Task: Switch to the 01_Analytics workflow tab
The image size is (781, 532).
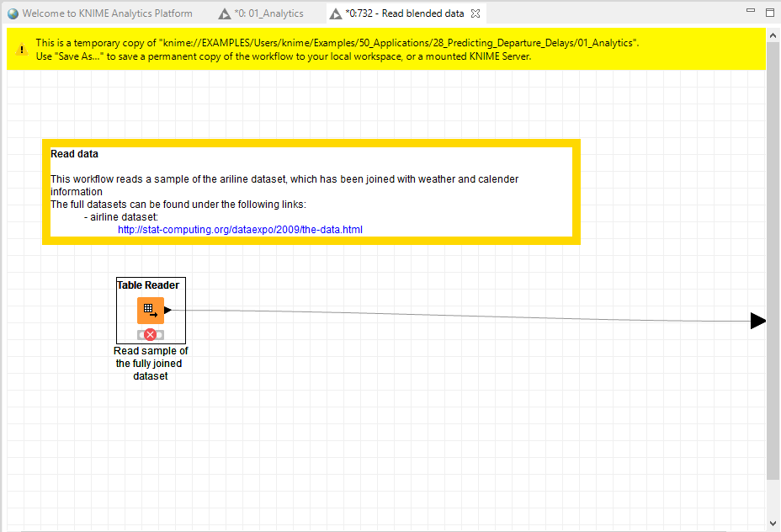Action: 261,13
